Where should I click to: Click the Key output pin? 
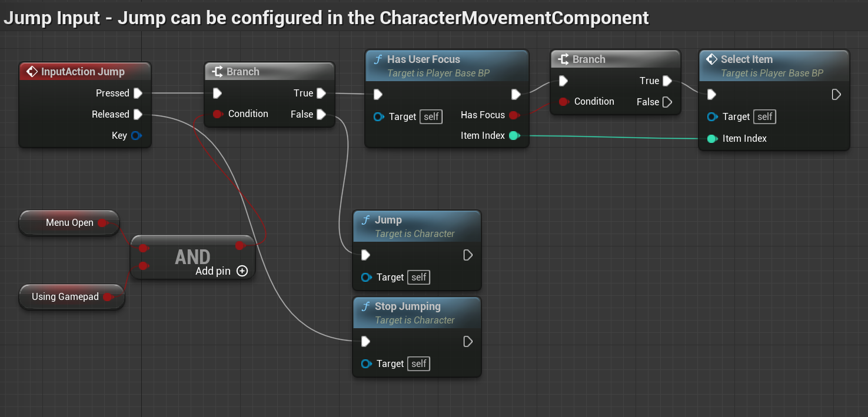(136, 135)
